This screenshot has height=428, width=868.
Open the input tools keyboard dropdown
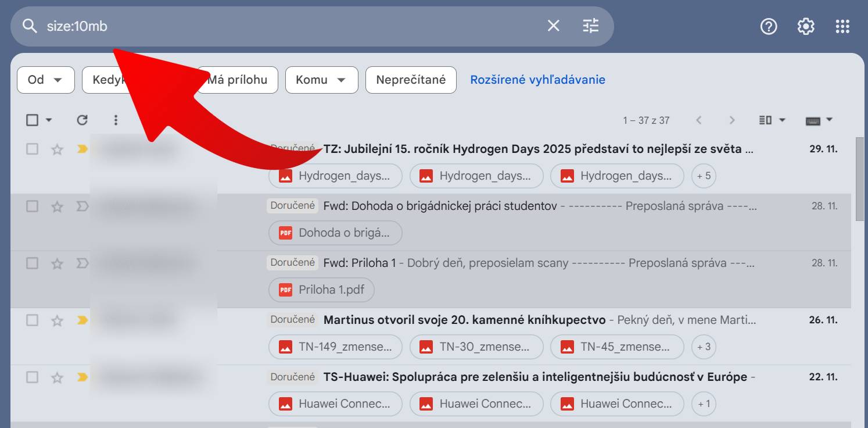(819, 120)
